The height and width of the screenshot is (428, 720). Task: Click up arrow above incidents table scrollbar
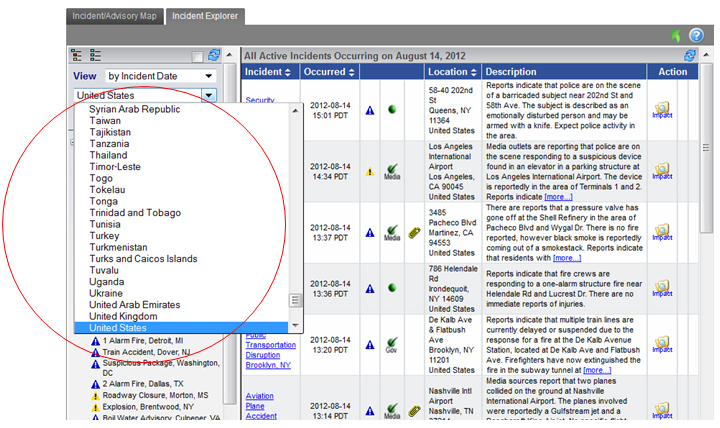coord(706,55)
